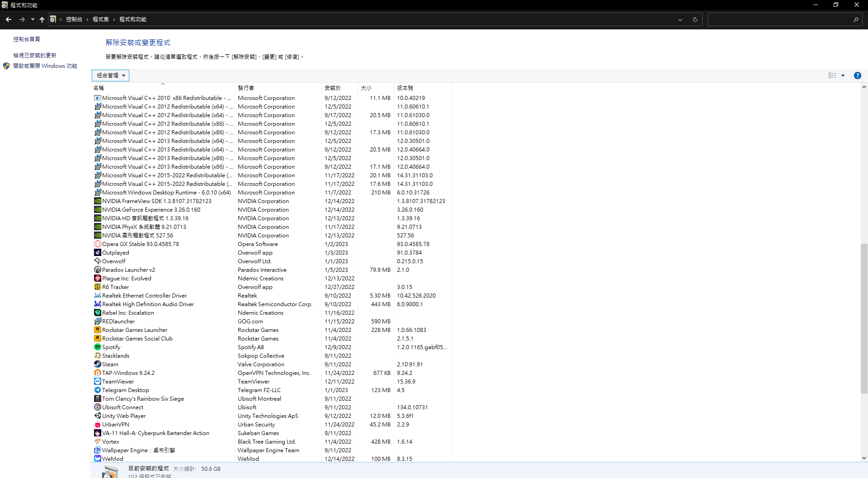
Task: Sort programs by 發行者 column
Action: coord(278,88)
